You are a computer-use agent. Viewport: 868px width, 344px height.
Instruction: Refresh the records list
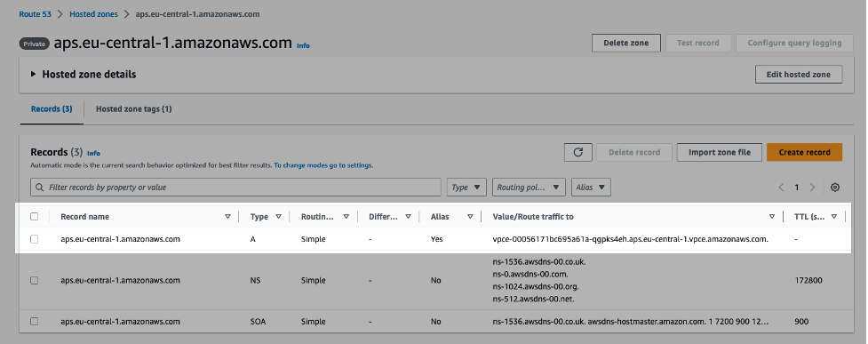coord(578,152)
